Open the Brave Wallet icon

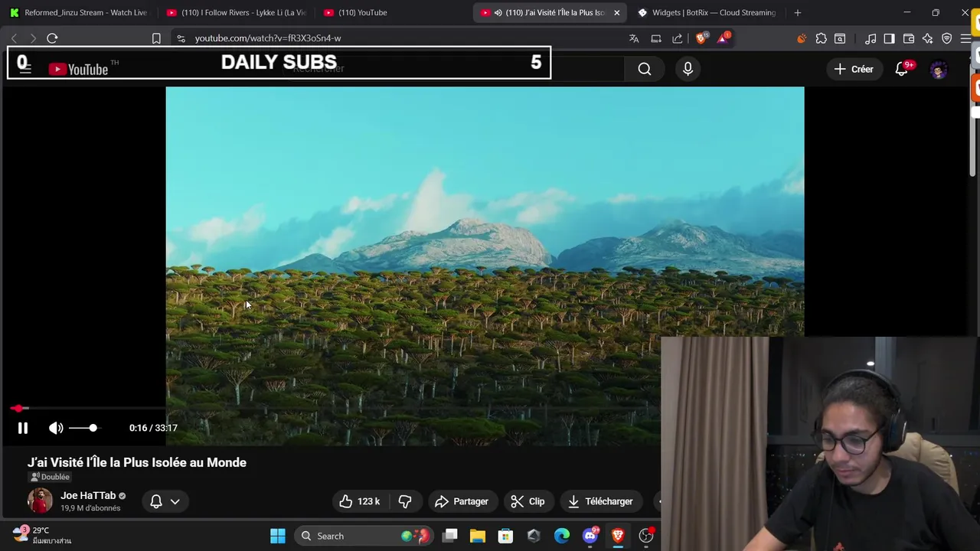909,38
